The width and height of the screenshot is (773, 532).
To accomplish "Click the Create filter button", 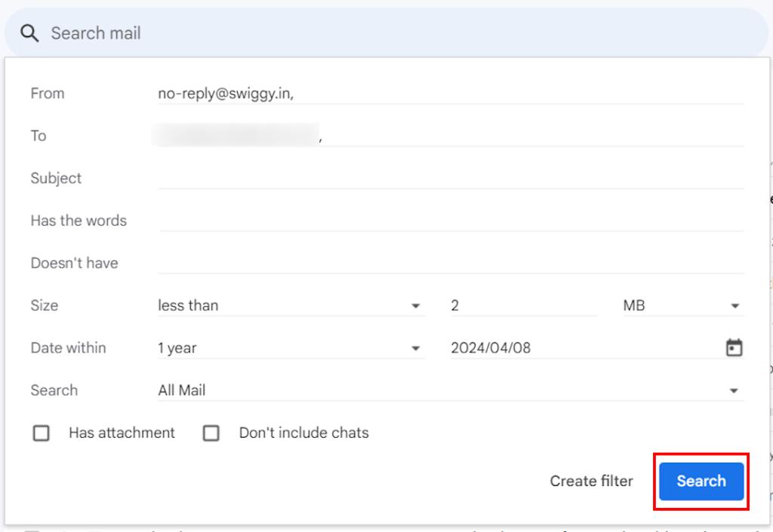I will pyautogui.click(x=591, y=481).
